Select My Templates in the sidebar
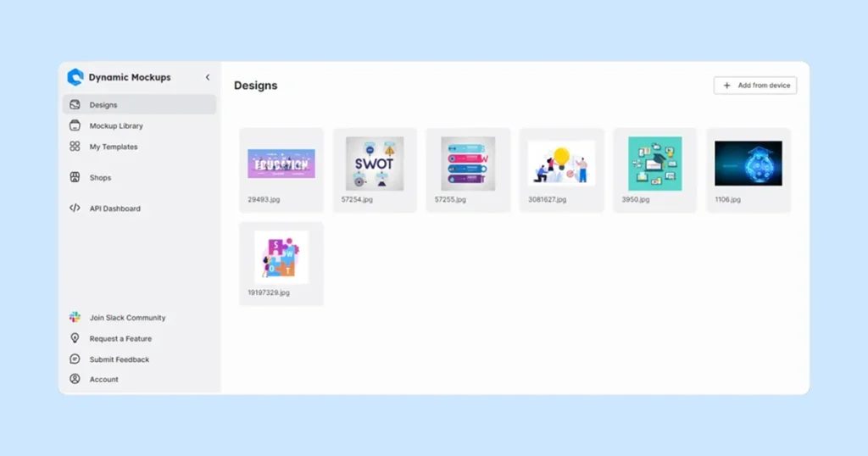This screenshot has height=456, width=868. [114, 147]
